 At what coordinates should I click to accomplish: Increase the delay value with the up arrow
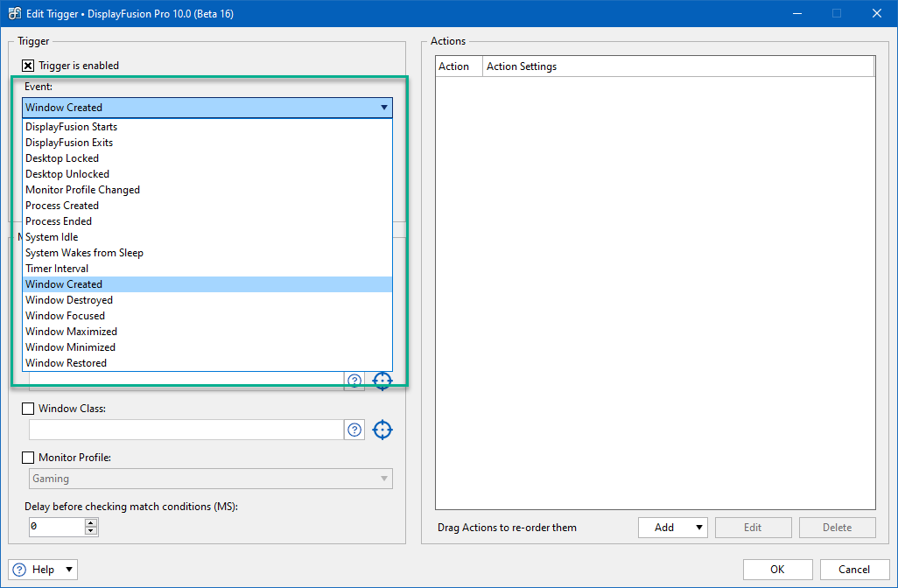[x=91, y=522]
